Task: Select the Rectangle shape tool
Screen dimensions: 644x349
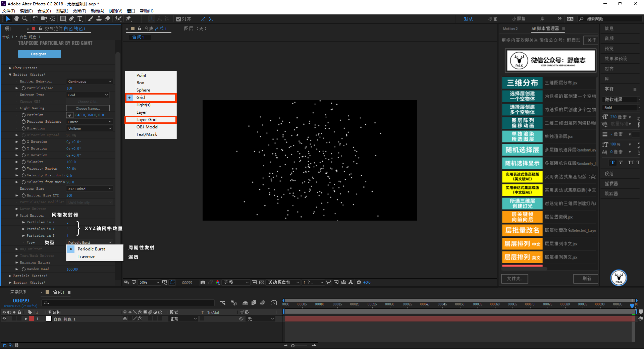Action: point(63,19)
